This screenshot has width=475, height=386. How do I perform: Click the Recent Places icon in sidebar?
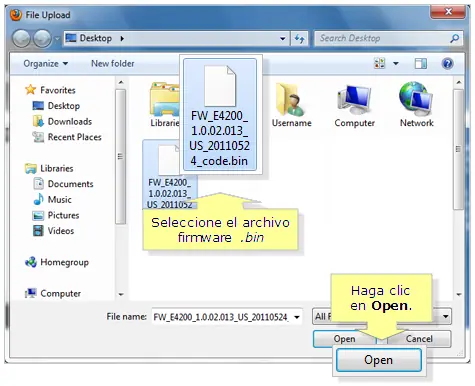coord(38,137)
